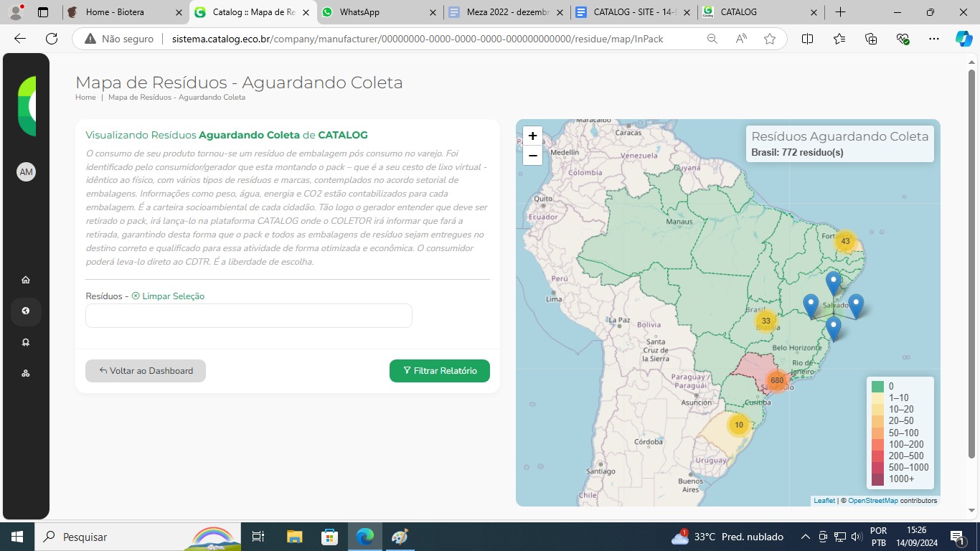The width and height of the screenshot is (980, 551).
Task: Switch to CATALOG - SITE document tab
Action: [634, 12]
